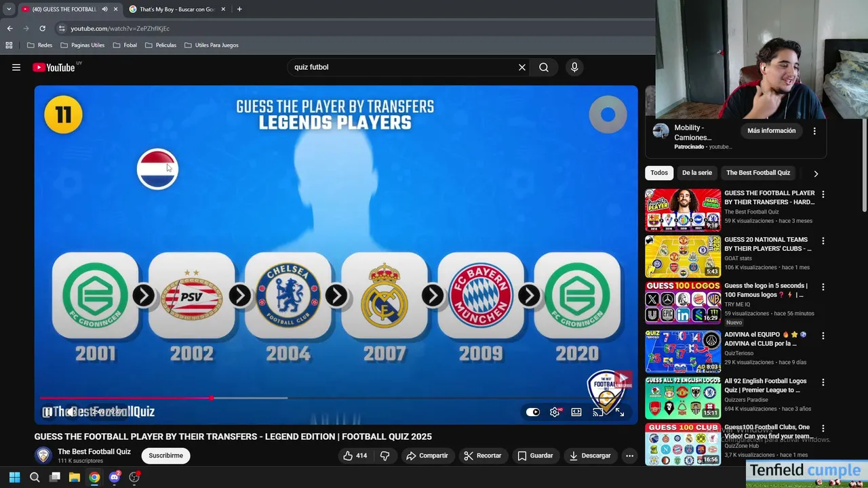Run search with magnifier icon
Image resolution: width=868 pixels, height=488 pixels.
tap(544, 67)
